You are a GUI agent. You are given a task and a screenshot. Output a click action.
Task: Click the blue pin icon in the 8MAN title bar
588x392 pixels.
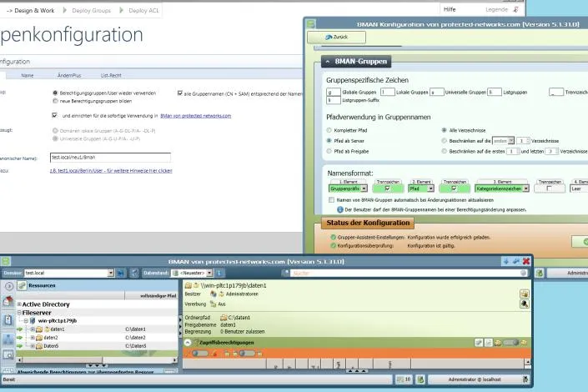(x=516, y=261)
